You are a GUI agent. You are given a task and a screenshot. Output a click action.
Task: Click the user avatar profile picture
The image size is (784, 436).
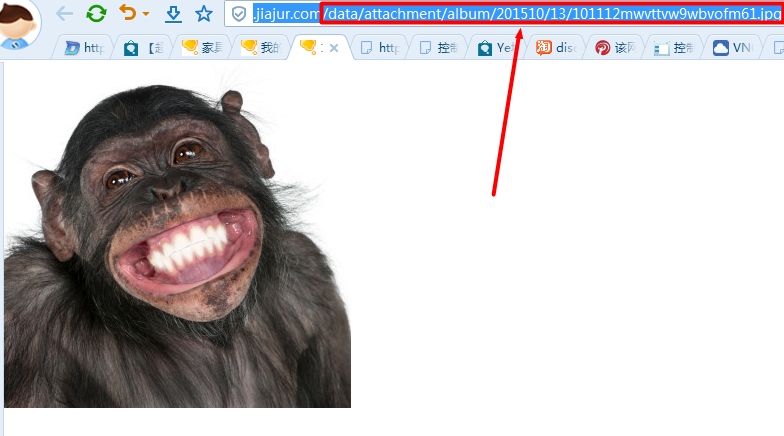click(x=18, y=23)
